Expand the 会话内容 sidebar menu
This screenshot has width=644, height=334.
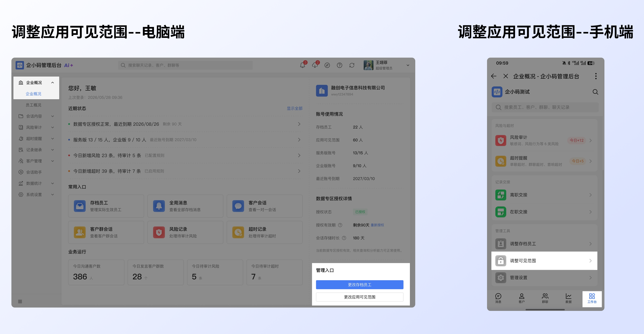click(x=52, y=116)
